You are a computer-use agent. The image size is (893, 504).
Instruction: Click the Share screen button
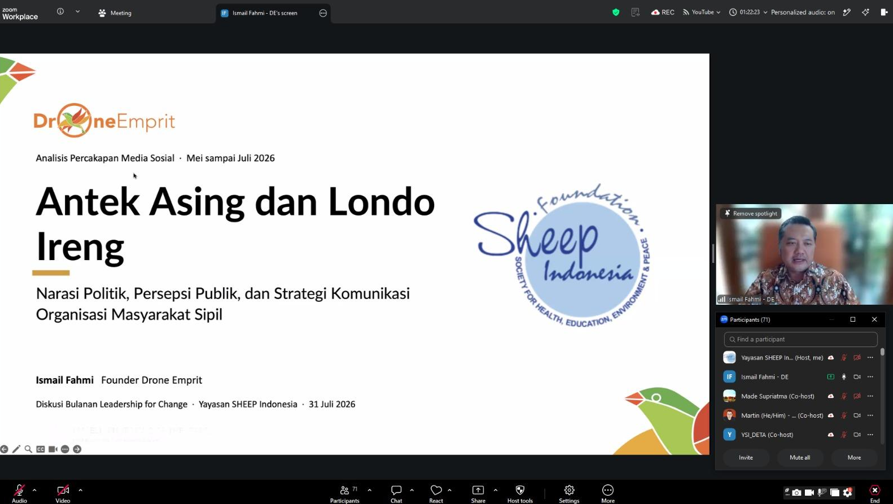tap(478, 493)
